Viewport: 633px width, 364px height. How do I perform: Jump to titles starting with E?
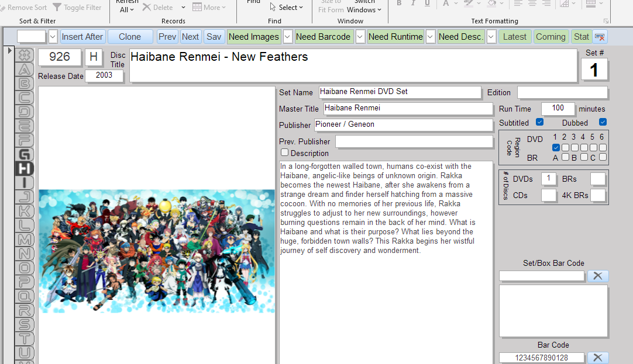point(25,126)
